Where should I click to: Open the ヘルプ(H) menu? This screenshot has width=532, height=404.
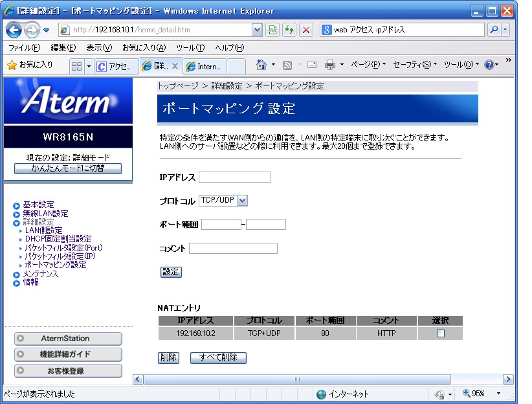(x=229, y=48)
